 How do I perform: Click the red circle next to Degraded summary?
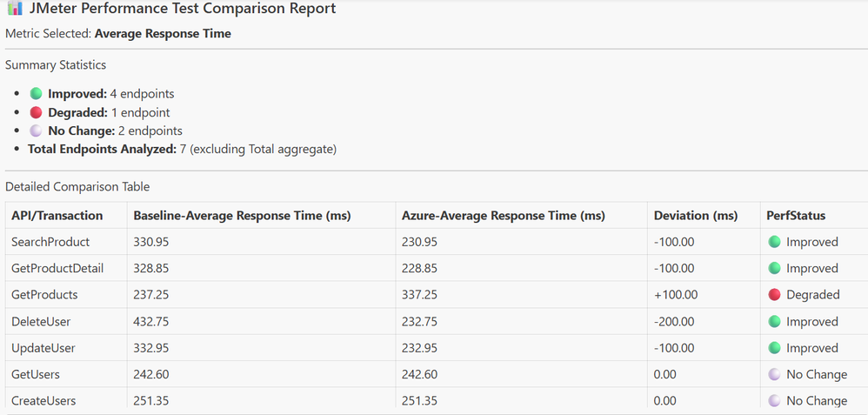coord(36,113)
